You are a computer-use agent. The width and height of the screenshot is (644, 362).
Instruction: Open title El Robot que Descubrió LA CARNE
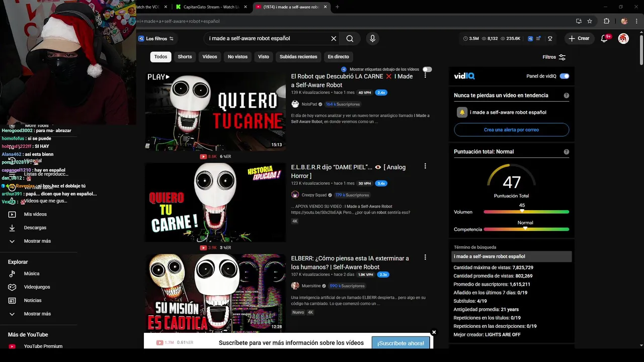pos(352,80)
